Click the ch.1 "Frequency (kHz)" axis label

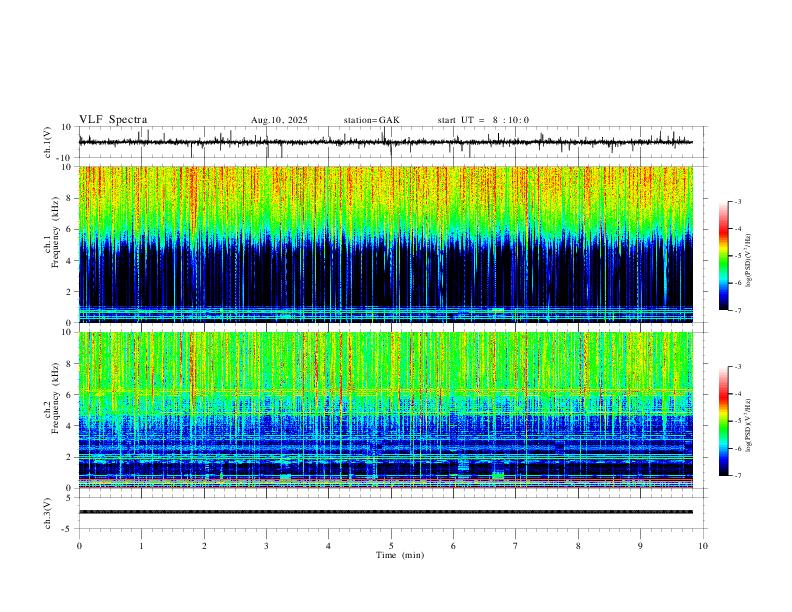[55, 233]
